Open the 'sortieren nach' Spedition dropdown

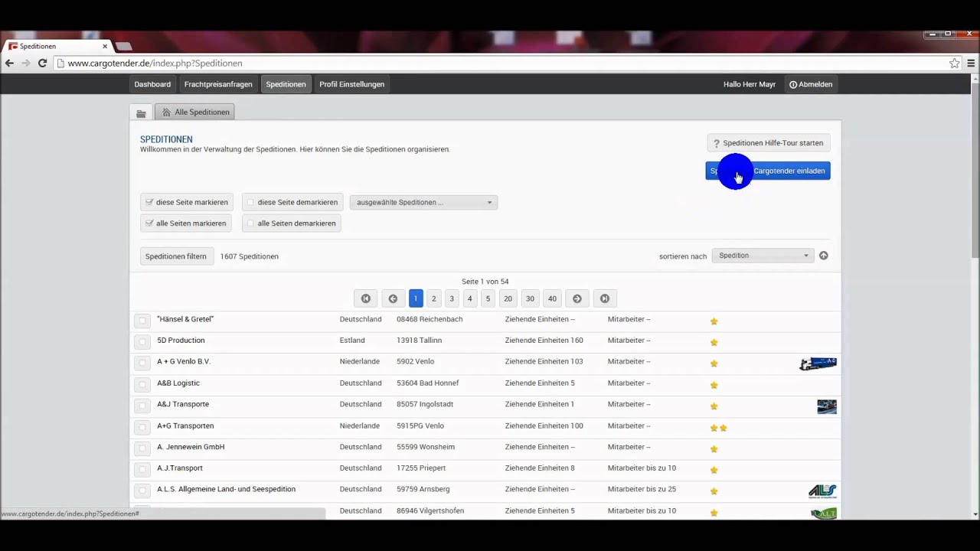762,256
